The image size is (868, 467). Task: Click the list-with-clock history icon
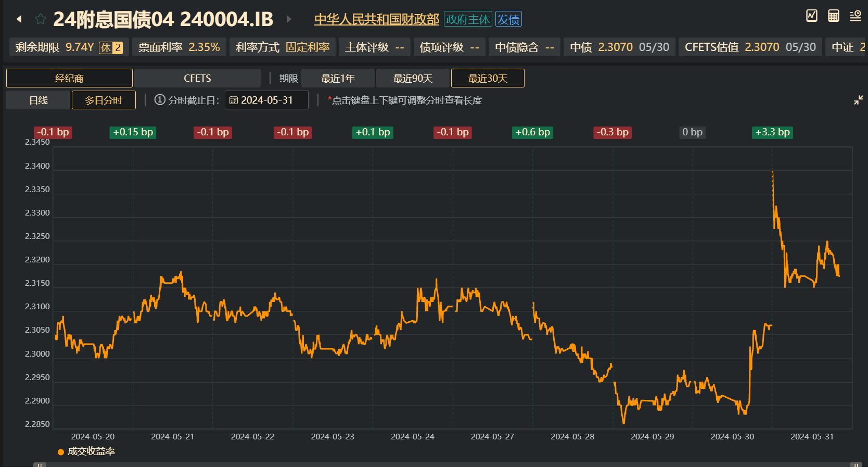[855, 16]
